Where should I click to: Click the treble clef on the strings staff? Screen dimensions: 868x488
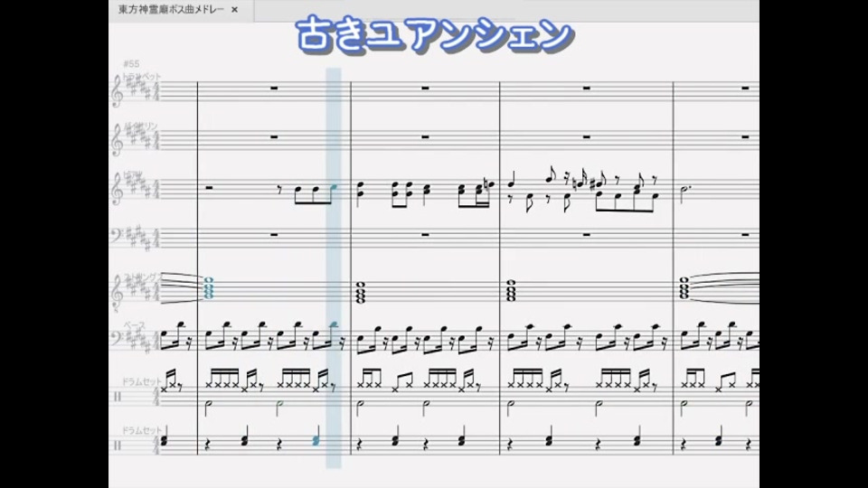tap(117, 293)
